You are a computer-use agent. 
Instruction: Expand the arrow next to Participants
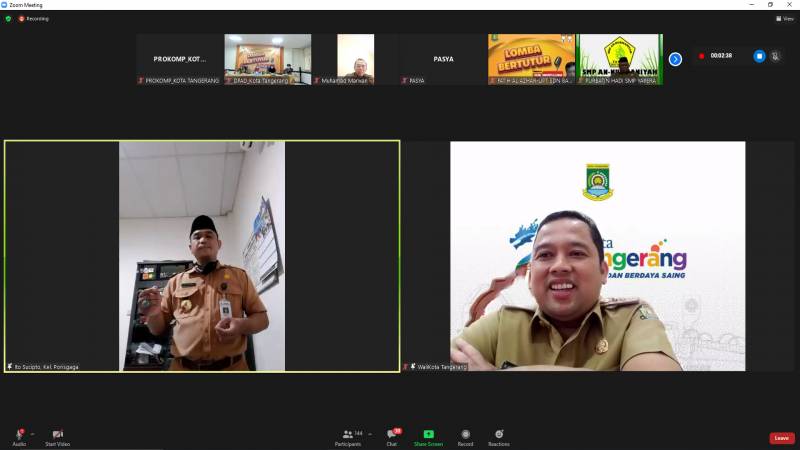coord(370,433)
